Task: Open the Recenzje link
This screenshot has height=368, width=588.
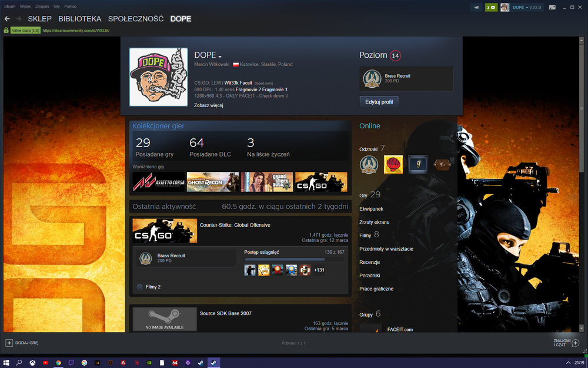Action: coord(369,262)
